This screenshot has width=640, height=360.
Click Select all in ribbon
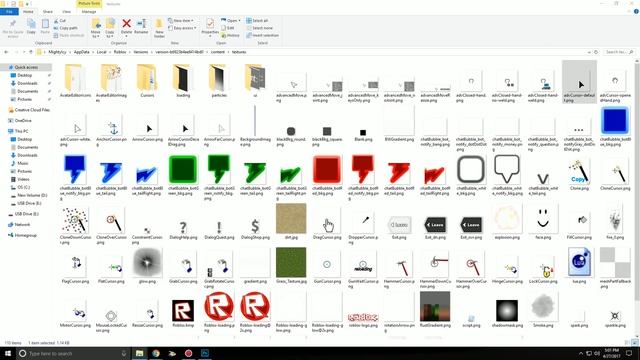[x=257, y=20]
